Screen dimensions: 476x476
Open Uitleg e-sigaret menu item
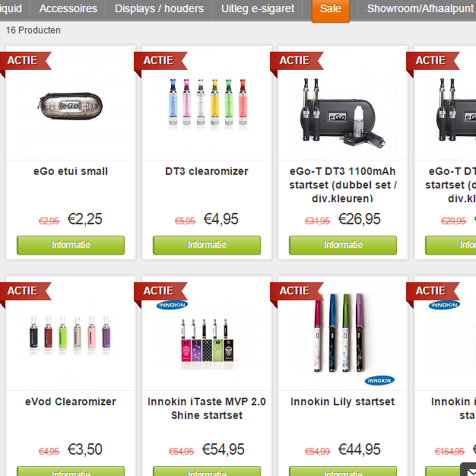pyautogui.click(x=258, y=9)
